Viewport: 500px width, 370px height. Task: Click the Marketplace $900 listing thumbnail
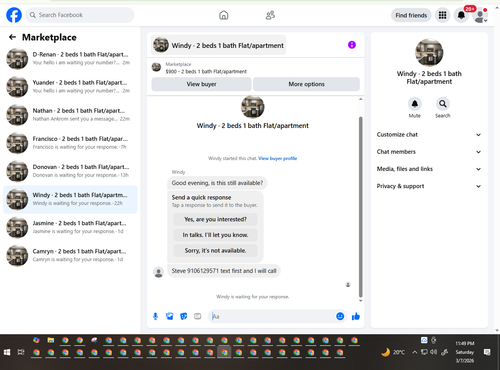click(x=156, y=67)
